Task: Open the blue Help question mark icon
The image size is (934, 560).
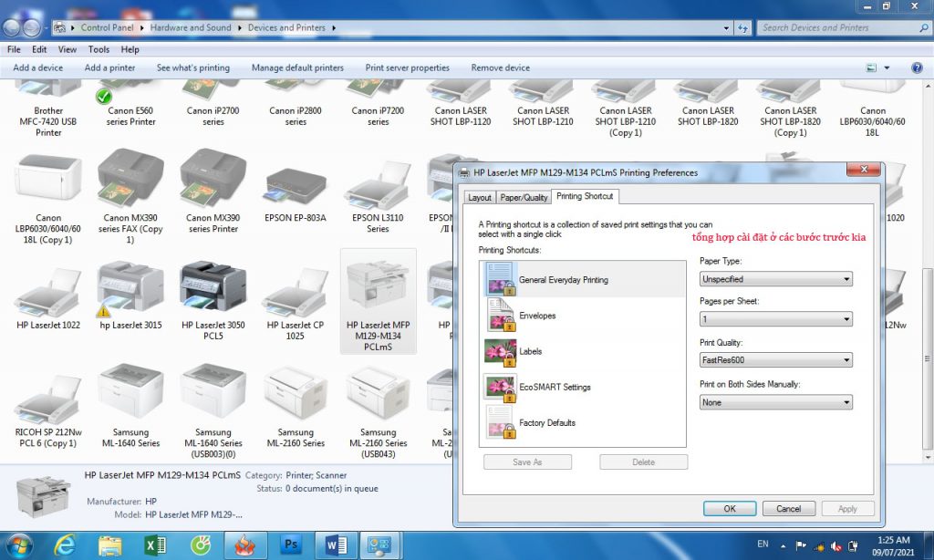Action: (917, 67)
